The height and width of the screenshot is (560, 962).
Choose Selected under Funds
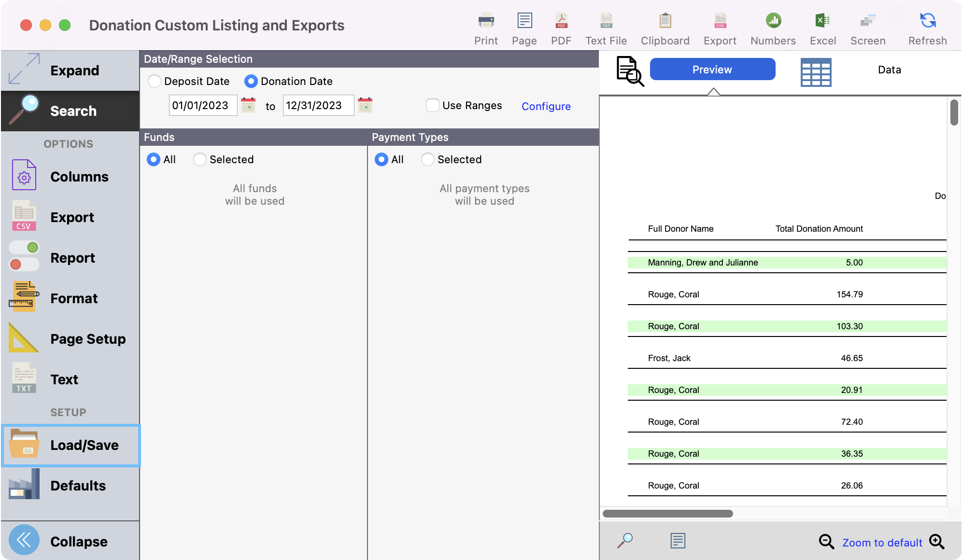coord(200,159)
